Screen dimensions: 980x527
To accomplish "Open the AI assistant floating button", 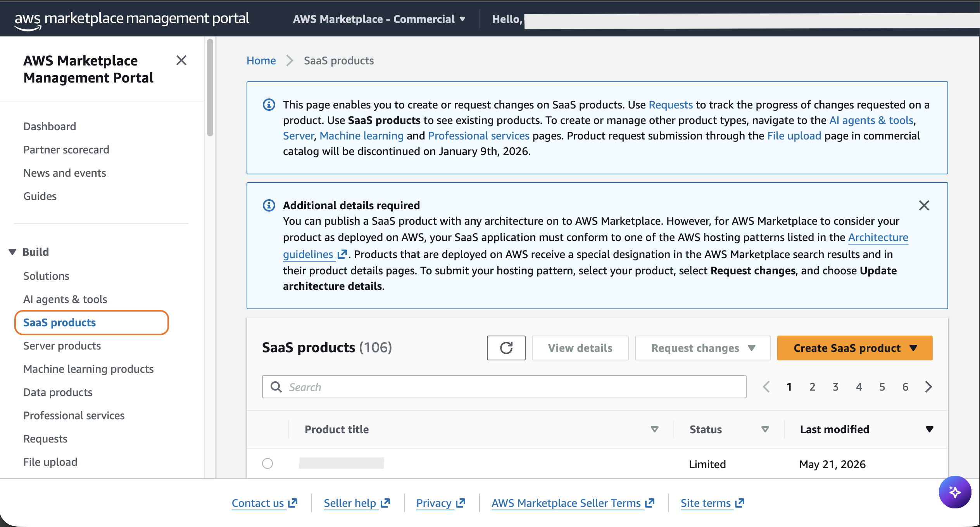I will click(x=955, y=492).
